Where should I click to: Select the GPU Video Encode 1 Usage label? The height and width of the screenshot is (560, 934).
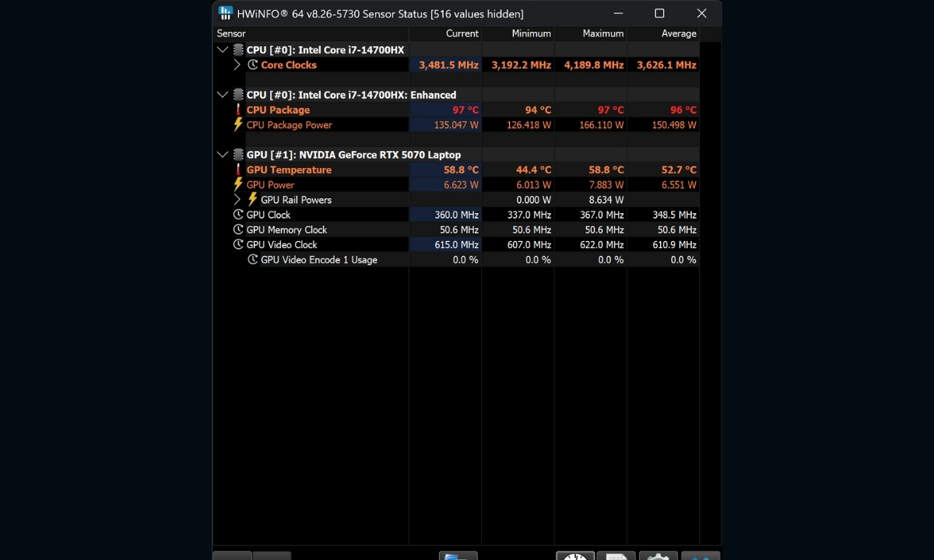[x=319, y=259]
